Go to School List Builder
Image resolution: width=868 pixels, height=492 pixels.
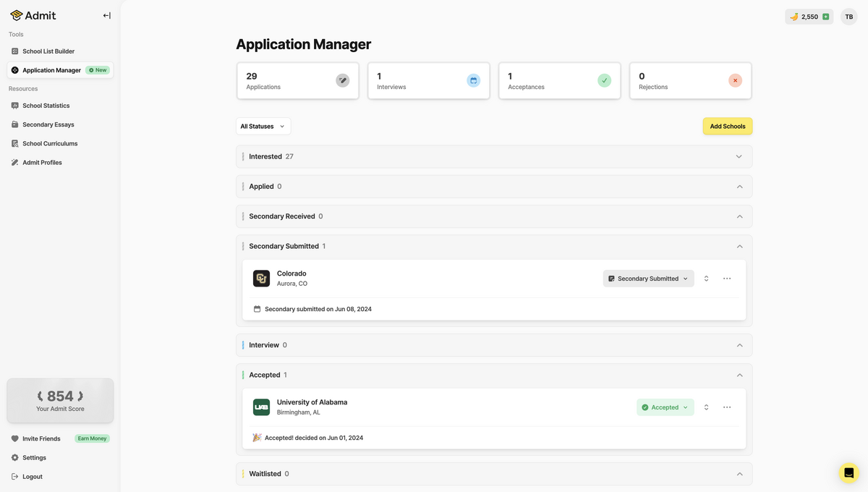click(48, 51)
